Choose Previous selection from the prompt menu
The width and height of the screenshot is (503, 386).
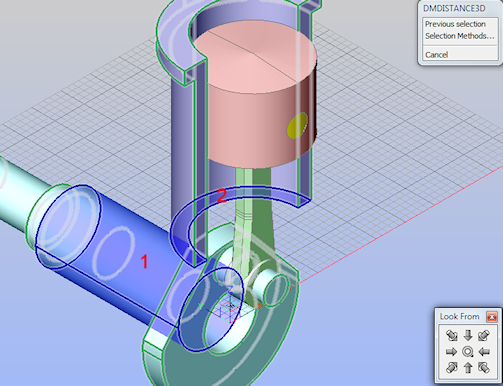[x=455, y=24]
